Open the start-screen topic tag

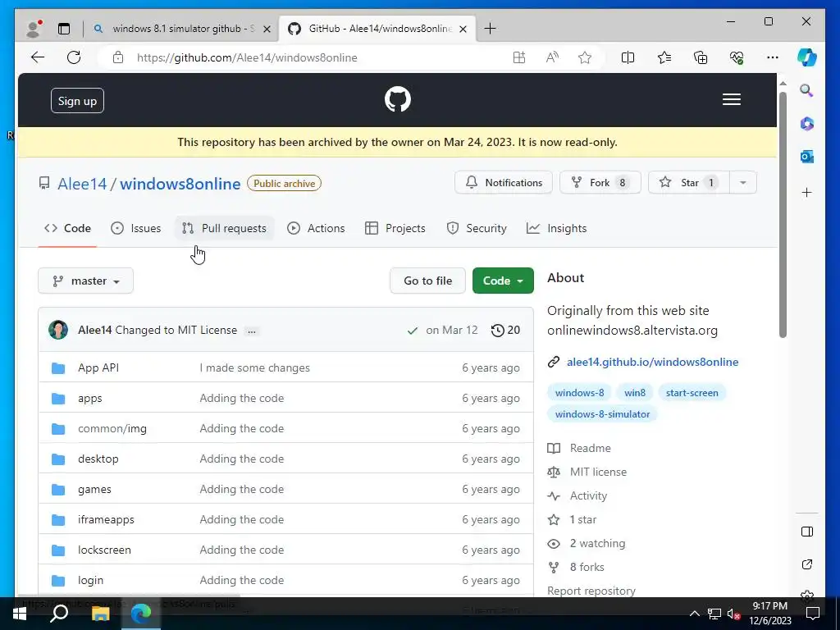692,393
